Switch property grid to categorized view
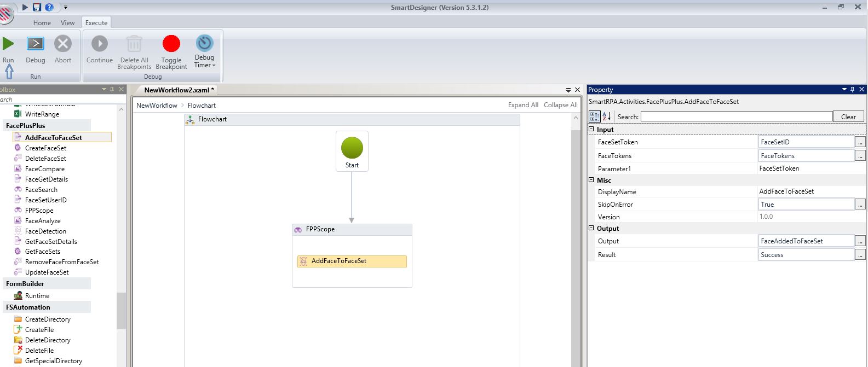 (x=595, y=116)
